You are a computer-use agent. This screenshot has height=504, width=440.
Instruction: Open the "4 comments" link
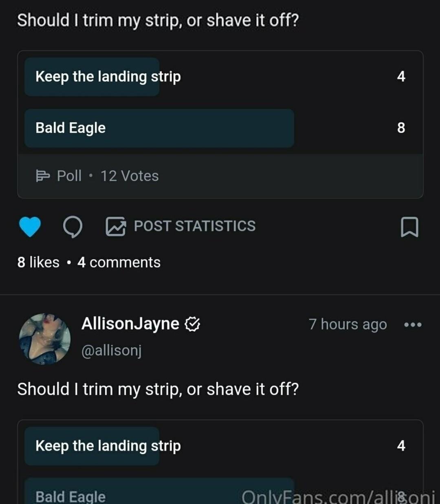(x=119, y=262)
